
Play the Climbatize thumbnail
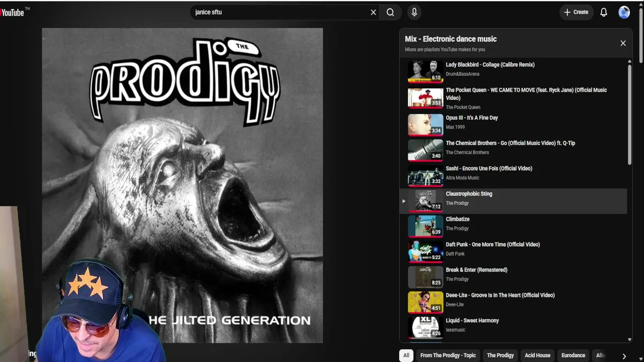click(425, 226)
